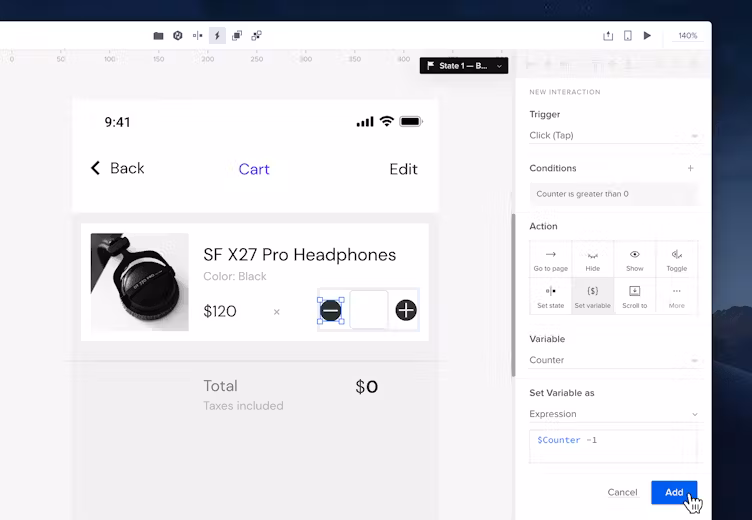Click the × multiplier symbol in cart row
Screen dimensions: 752x520
pos(276,312)
